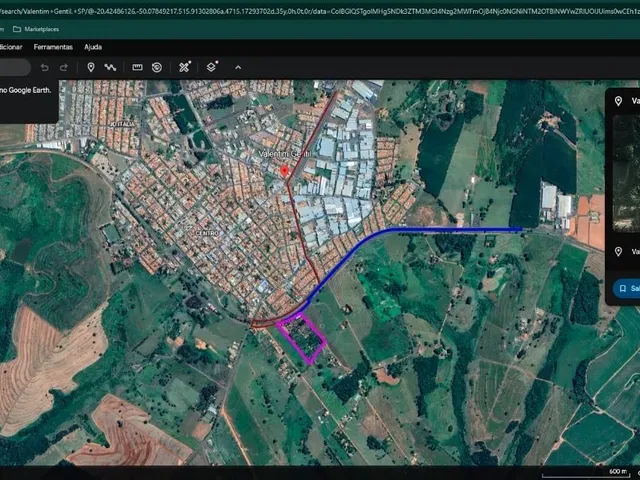This screenshot has height=480, width=640.
Task: Select the Draw path or polygon tool
Action: [x=110, y=67]
